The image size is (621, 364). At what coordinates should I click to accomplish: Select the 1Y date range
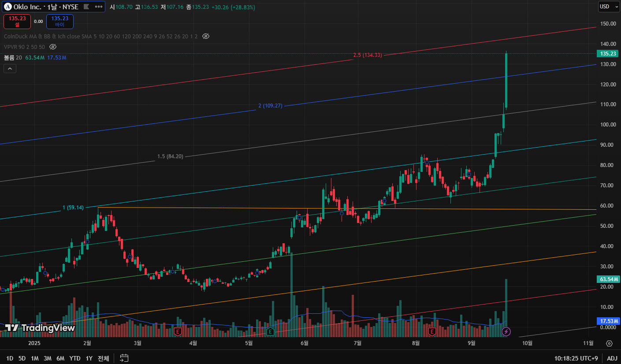[x=89, y=359]
